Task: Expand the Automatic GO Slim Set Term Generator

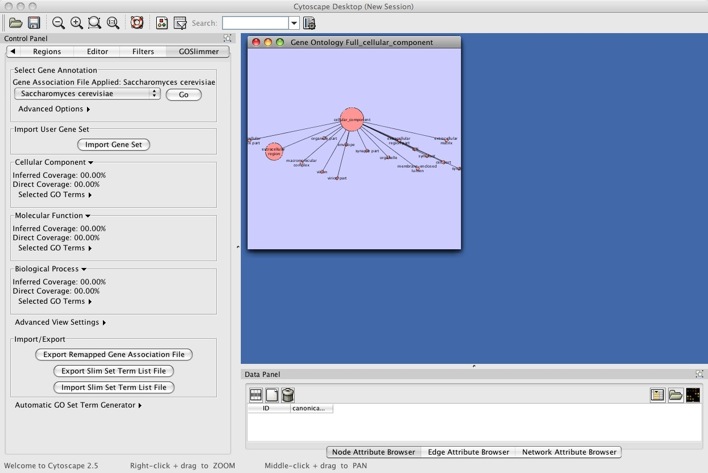Action: [x=78, y=405]
